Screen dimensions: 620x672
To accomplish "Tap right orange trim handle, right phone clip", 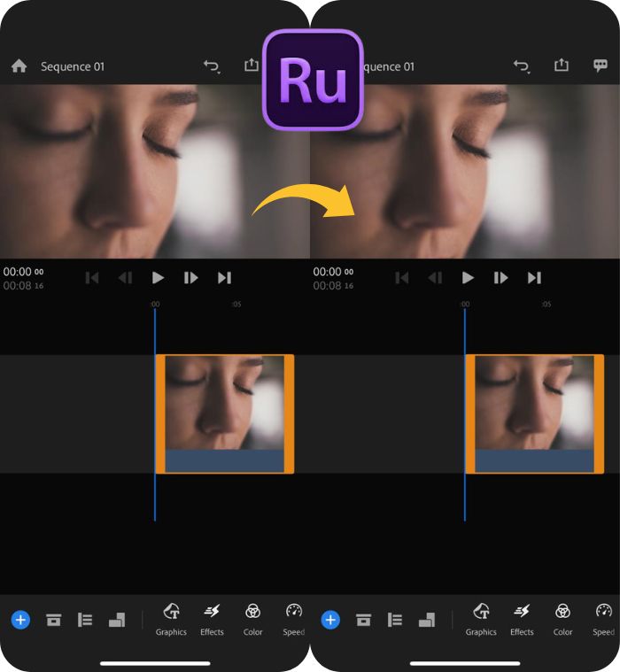I will tap(599, 414).
